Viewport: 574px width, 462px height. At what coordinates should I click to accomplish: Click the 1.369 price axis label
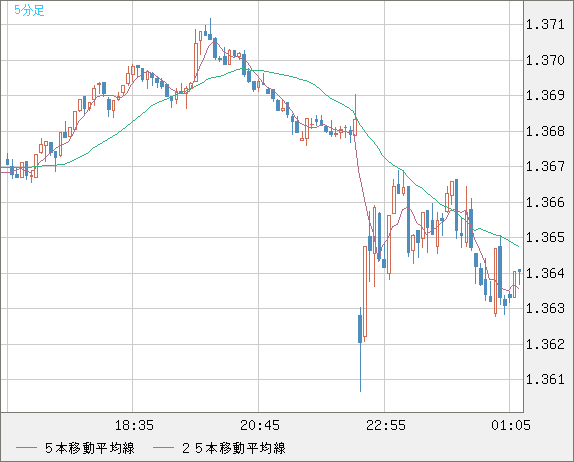(545, 96)
